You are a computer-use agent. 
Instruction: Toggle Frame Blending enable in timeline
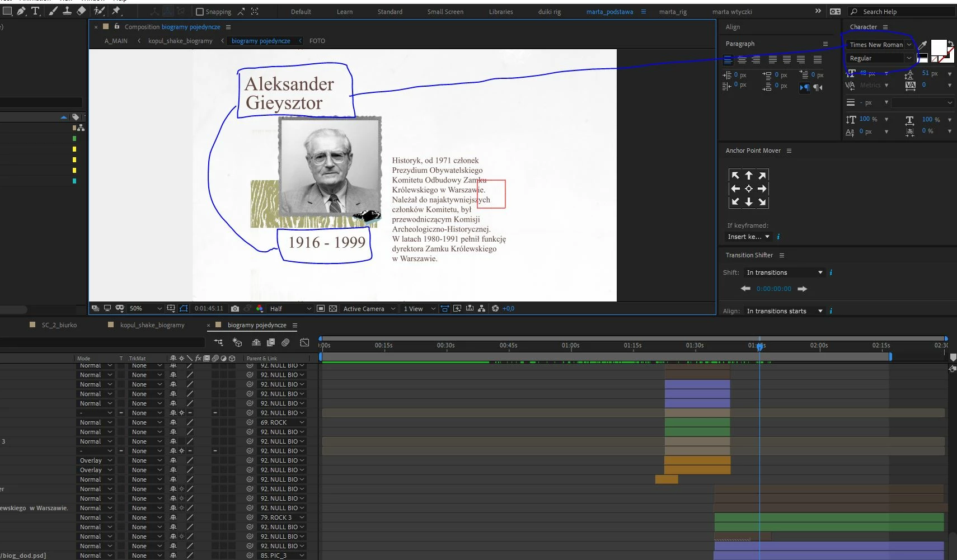click(271, 342)
